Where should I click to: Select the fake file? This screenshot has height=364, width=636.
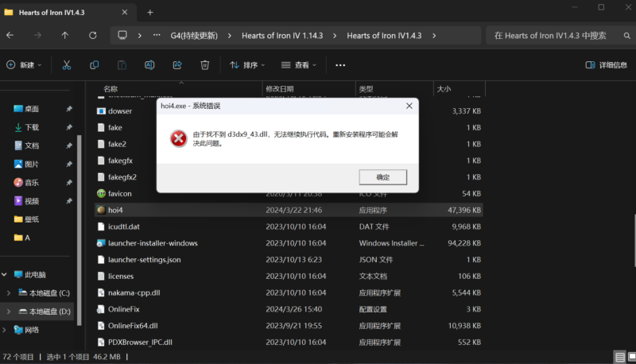[114, 128]
